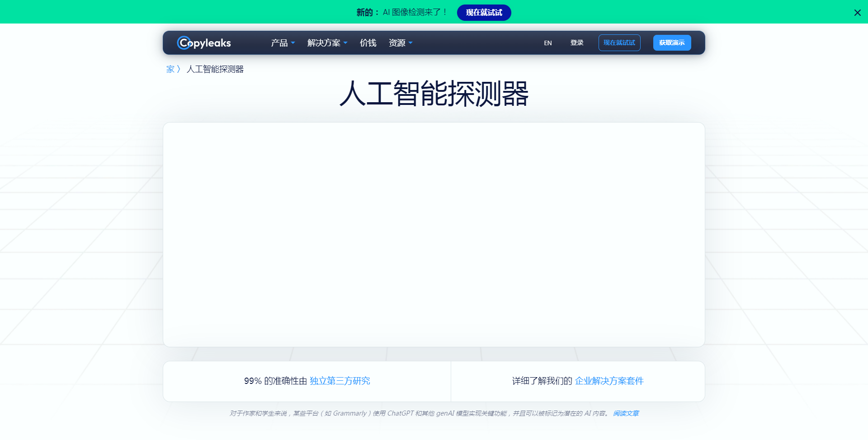Image resolution: width=868 pixels, height=440 pixels.
Task: Close the green announcement banner
Action: [857, 13]
